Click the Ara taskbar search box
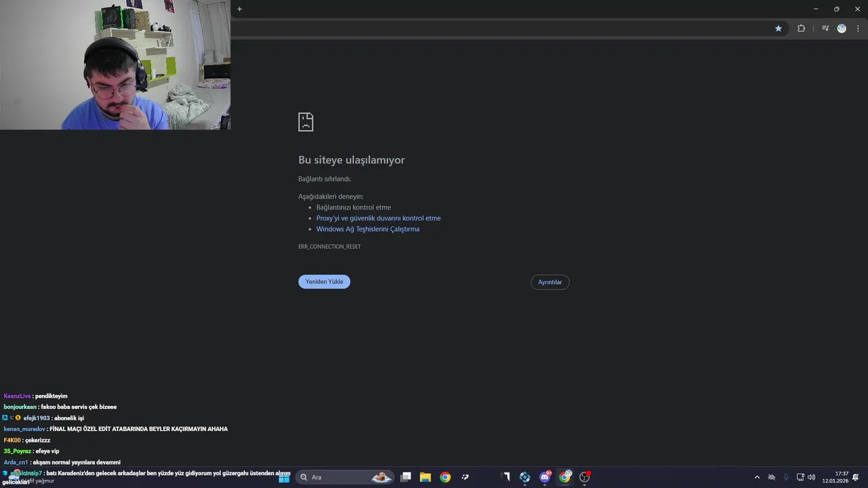 tap(346, 477)
